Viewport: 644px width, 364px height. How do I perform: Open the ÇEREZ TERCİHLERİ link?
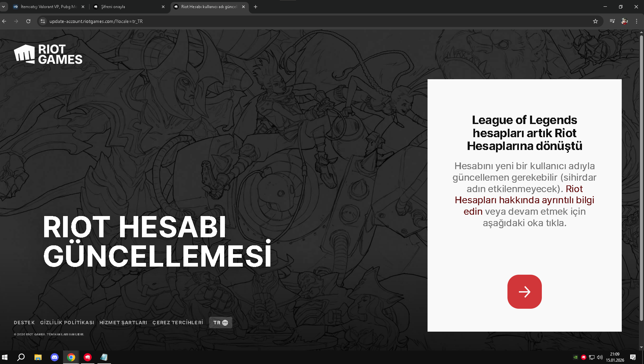tap(178, 323)
